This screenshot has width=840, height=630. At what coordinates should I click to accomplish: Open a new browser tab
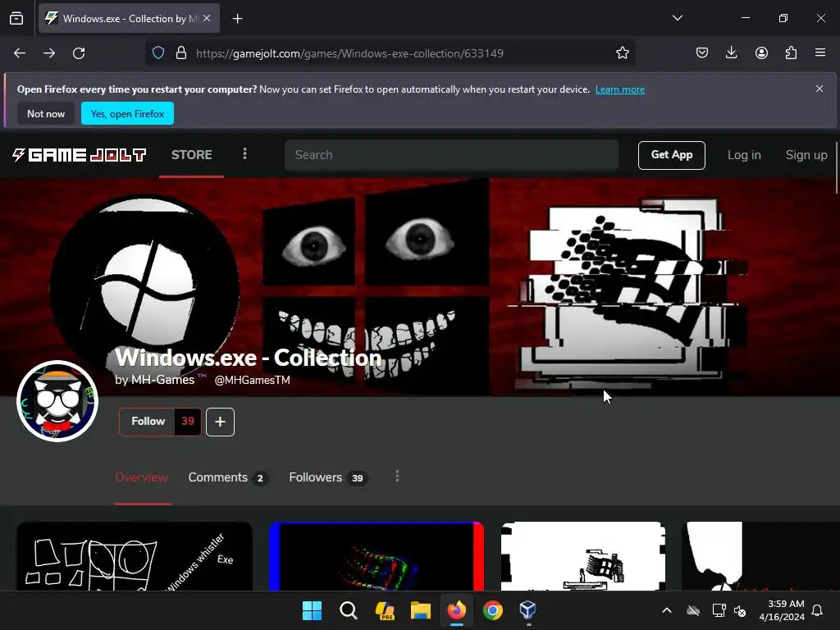[237, 19]
